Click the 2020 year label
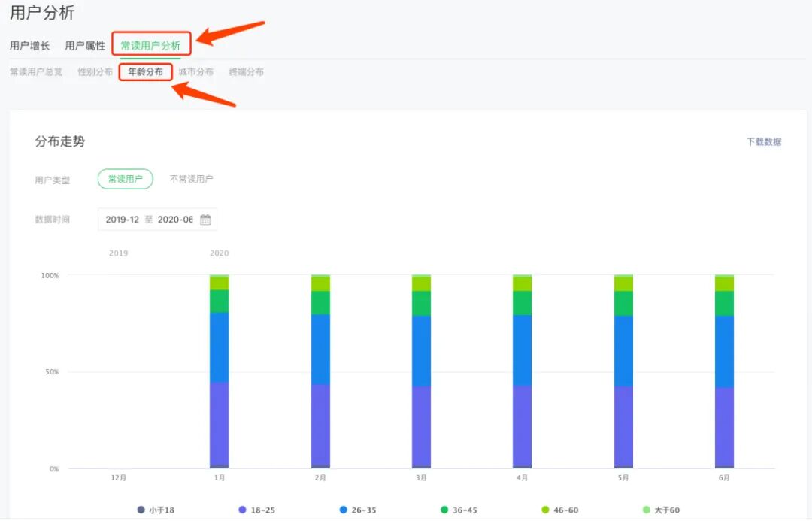Viewport: 812px width, 521px height. click(219, 253)
